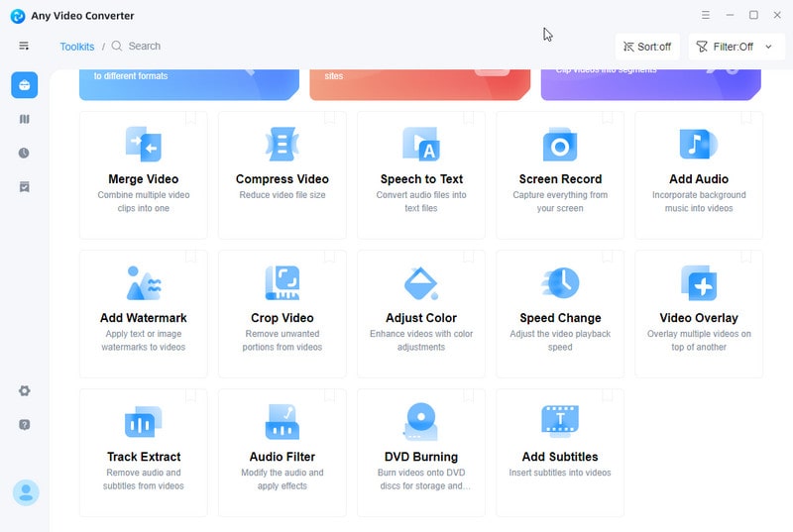Click the Speed Change title text

(x=560, y=318)
